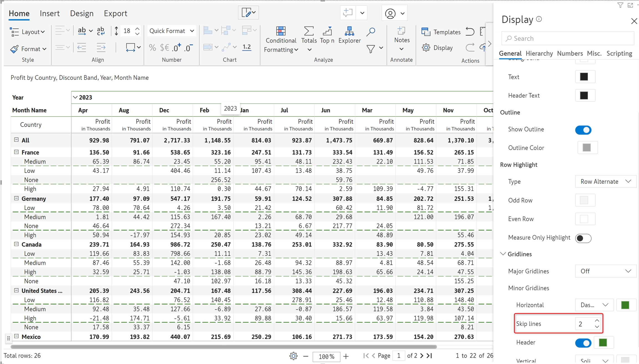Enable Measure Only Highlight toggle
Viewport: 639px width, 364px height.
tap(583, 238)
